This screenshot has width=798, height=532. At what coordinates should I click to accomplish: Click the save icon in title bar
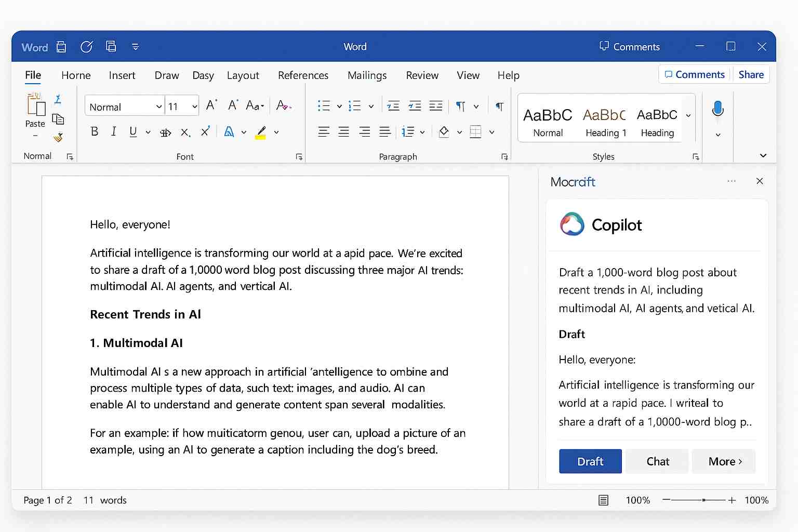pos(61,47)
